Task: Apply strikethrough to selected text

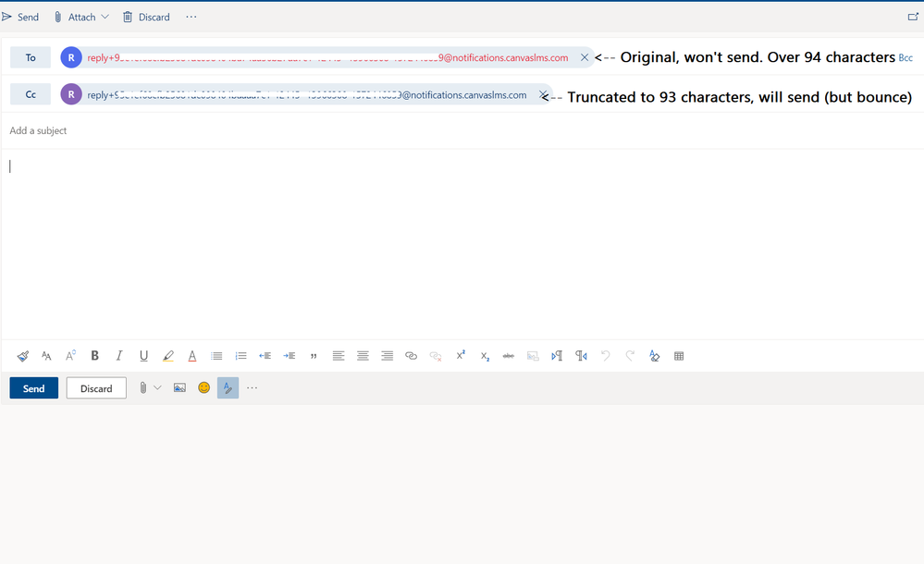Action: [x=508, y=356]
